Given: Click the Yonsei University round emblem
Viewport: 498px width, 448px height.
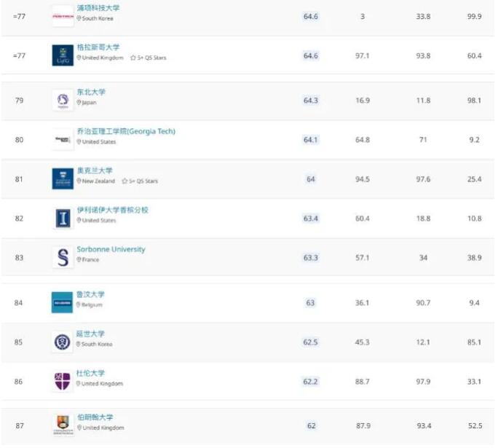Looking at the screenshot, I should click(62, 342).
